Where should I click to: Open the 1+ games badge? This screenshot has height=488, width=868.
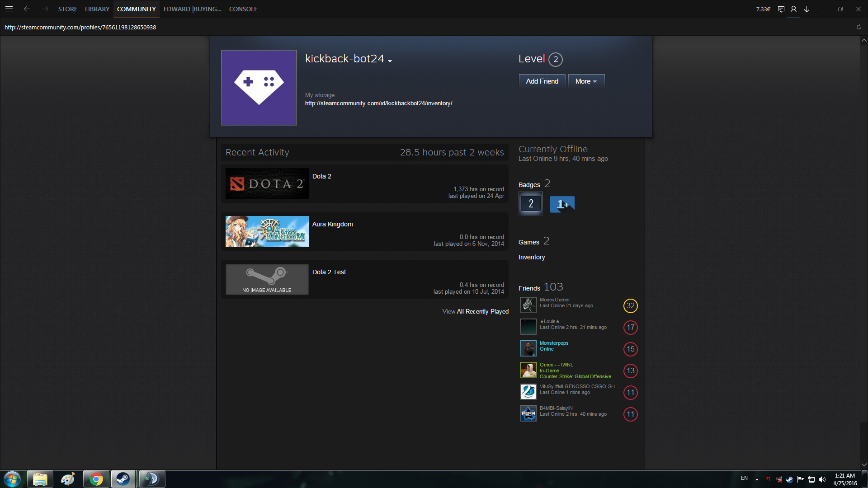click(562, 204)
